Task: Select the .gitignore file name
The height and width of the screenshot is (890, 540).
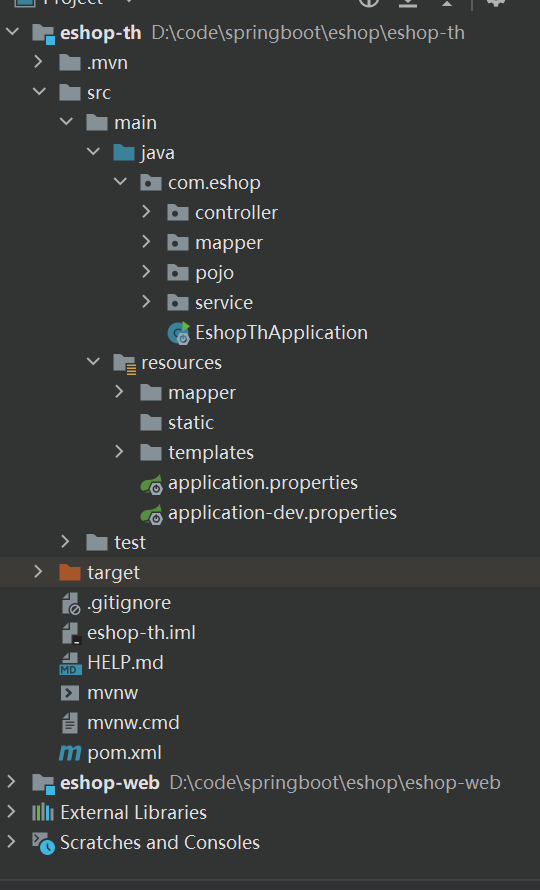Action: point(129,603)
